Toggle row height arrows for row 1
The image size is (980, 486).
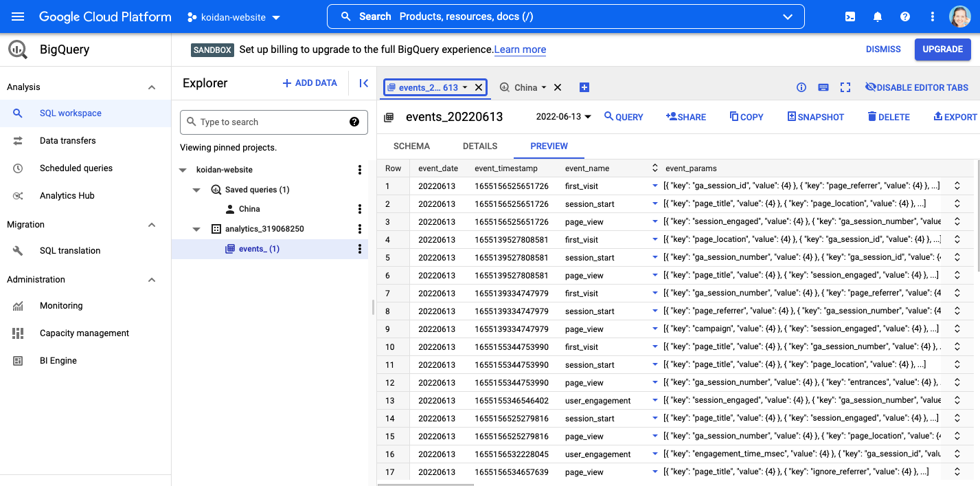pos(957,186)
